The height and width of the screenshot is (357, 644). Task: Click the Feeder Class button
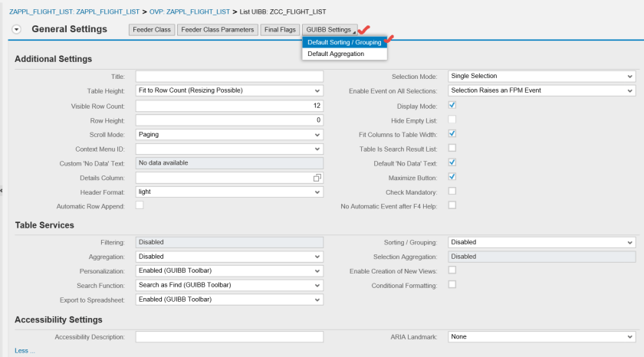[152, 30]
